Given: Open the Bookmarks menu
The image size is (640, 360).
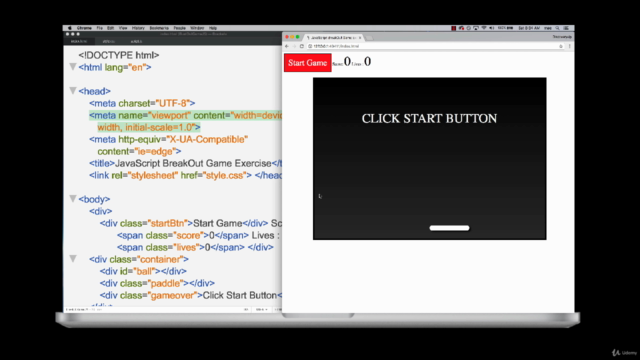Looking at the screenshot, I should (159, 28).
